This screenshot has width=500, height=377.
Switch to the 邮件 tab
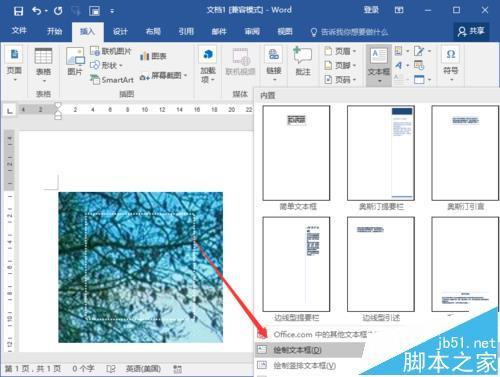(219, 31)
